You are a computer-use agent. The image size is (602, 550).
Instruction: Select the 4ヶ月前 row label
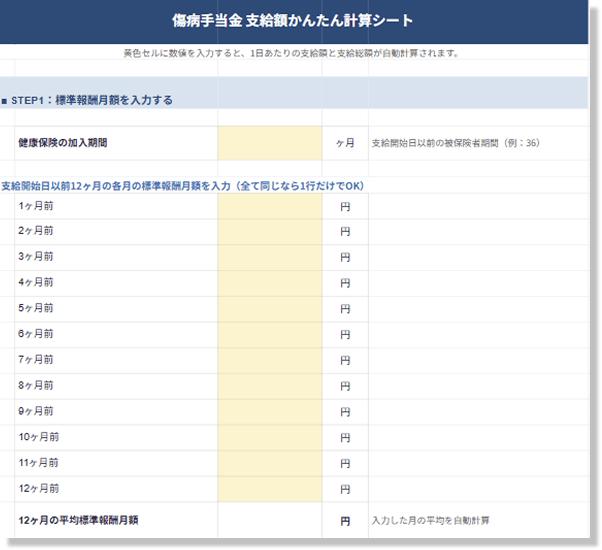(x=36, y=282)
